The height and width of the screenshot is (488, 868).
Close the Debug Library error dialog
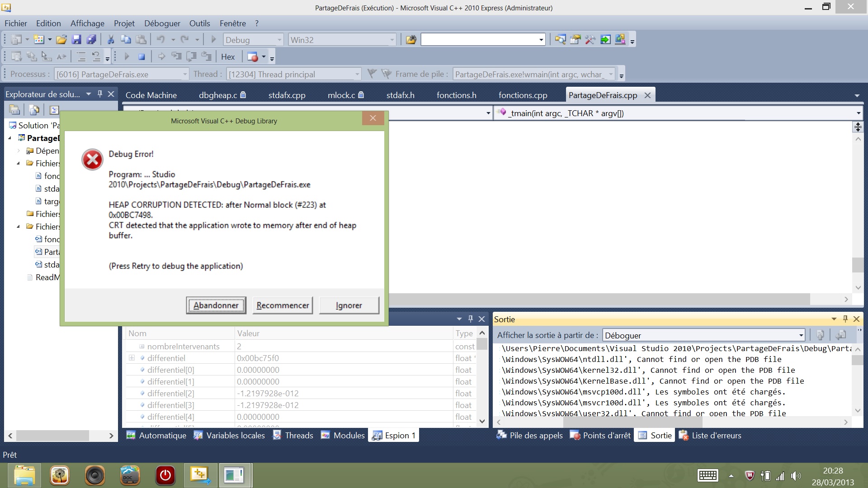click(x=373, y=118)
